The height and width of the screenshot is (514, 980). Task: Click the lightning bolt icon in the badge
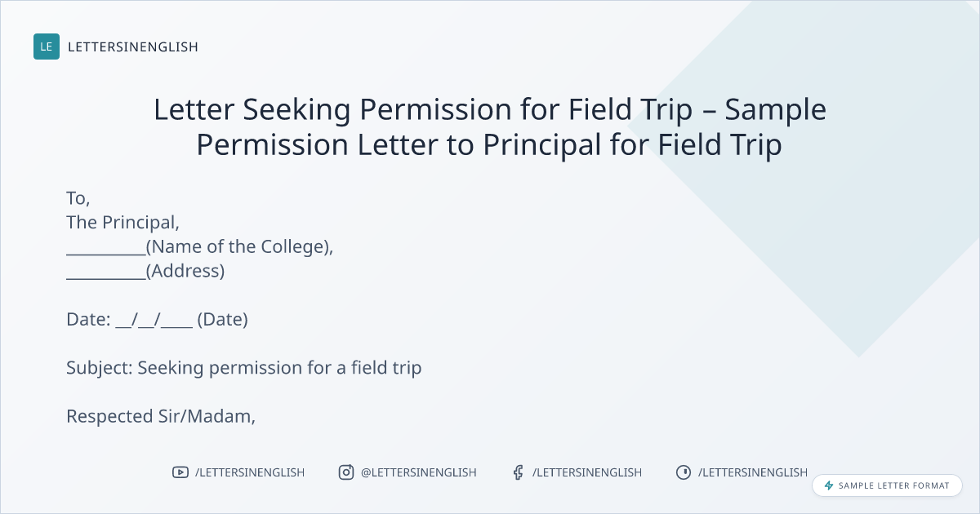click(x=829, y=485)
